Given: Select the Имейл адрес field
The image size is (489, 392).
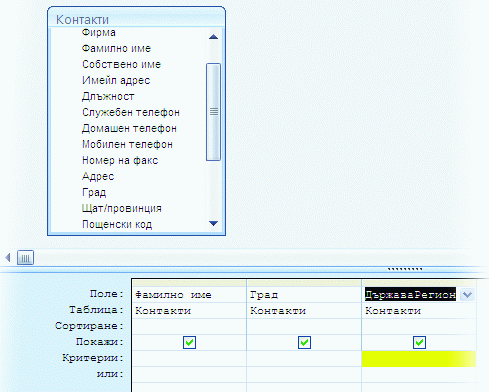Looking at the screenshot, I should point(116,80).
